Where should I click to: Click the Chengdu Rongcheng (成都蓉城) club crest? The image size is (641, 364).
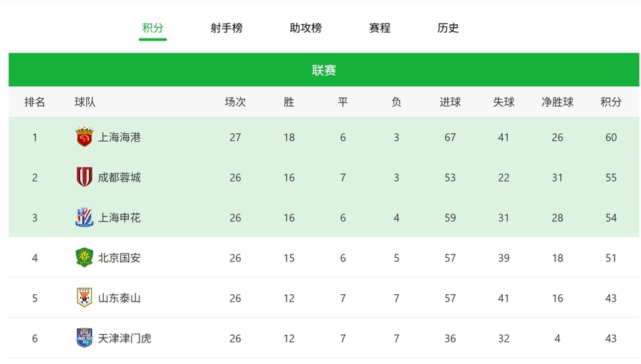84,177
